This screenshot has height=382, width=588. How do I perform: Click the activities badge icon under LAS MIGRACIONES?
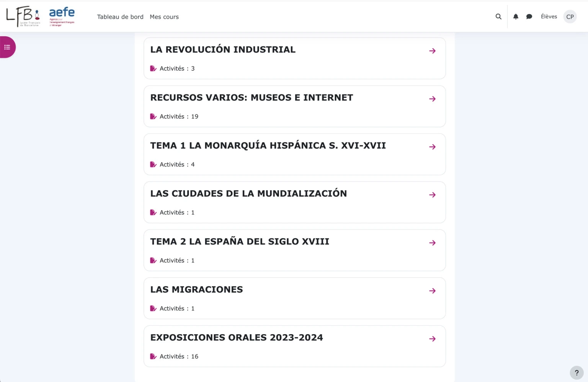point(153,308)
